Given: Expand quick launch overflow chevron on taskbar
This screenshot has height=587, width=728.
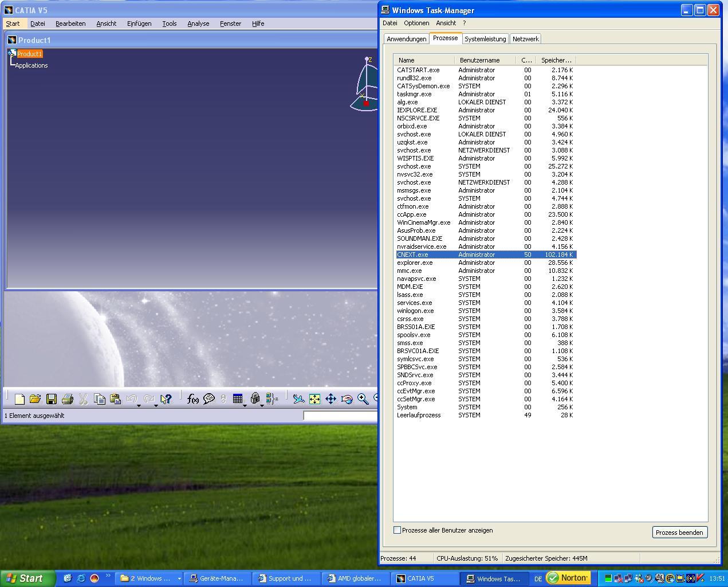Looking at the screenshot, I should coord(108,576).
